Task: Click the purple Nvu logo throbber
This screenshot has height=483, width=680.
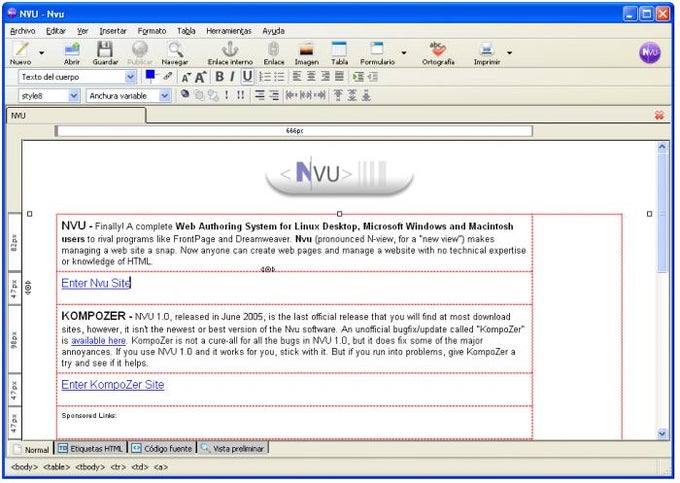Action: pyautogui.click(x=650, y=53)
